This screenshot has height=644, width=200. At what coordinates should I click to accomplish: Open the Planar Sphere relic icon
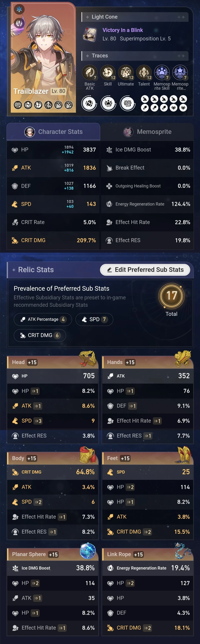[88, 551]
